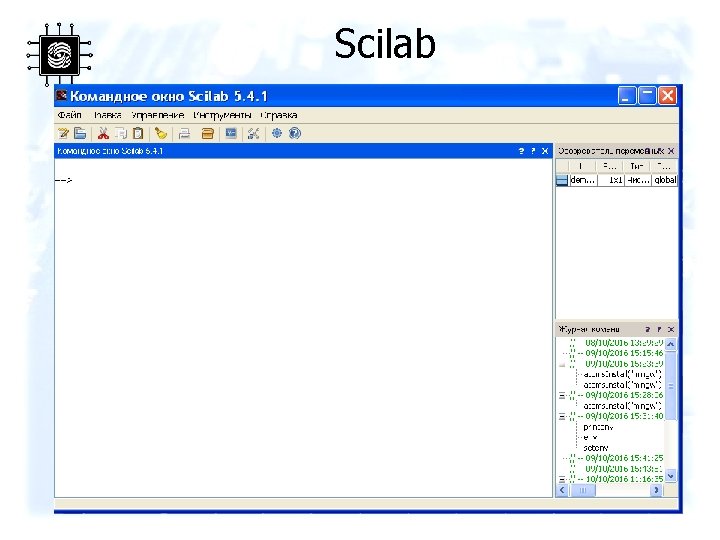720x540 pixels.
Task: Launch Xcos from the toolbar icon
Action: 231,134
